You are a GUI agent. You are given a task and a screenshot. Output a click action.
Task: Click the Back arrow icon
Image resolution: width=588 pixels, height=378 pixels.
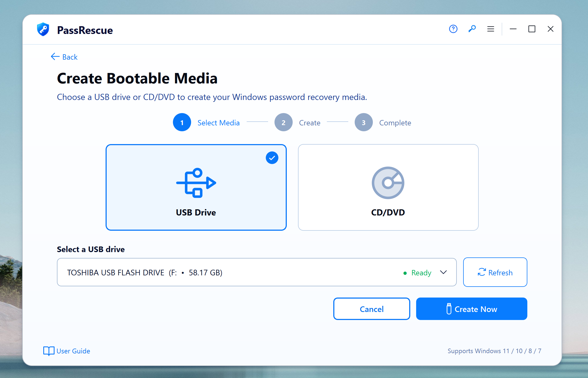[x=55, y=56]
